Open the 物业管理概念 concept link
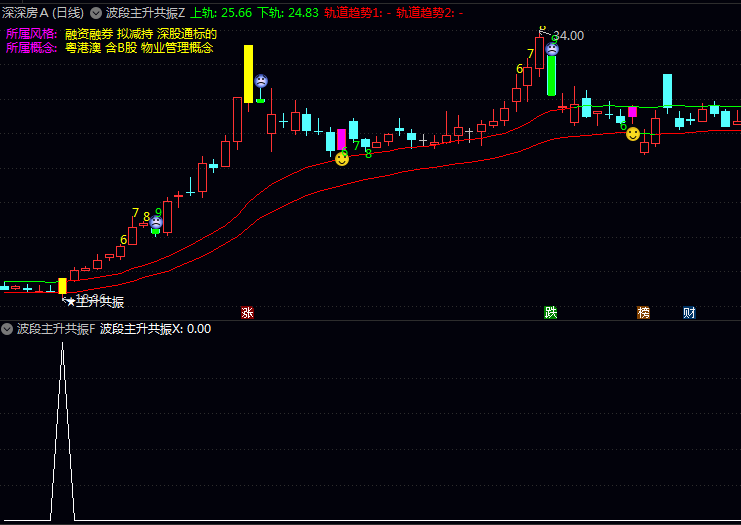Image resolution: width=741 pixels, height=525 pixels. point(177,47)
